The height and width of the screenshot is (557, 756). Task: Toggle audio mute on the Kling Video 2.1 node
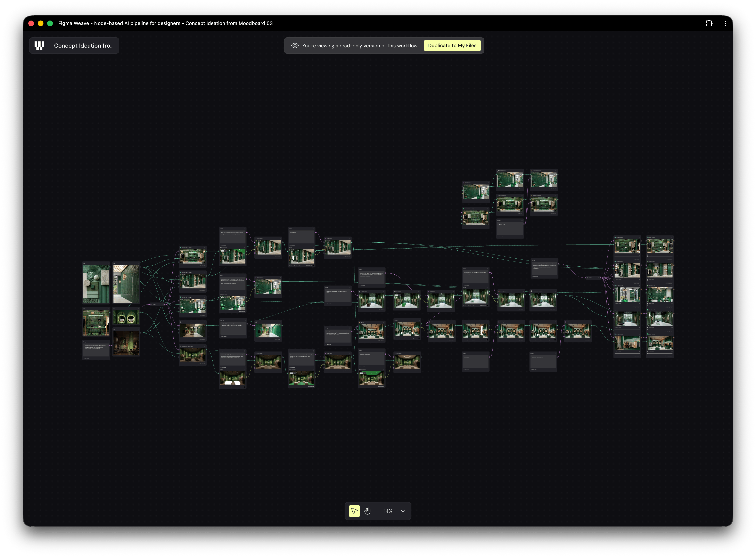tap(672, 255)
